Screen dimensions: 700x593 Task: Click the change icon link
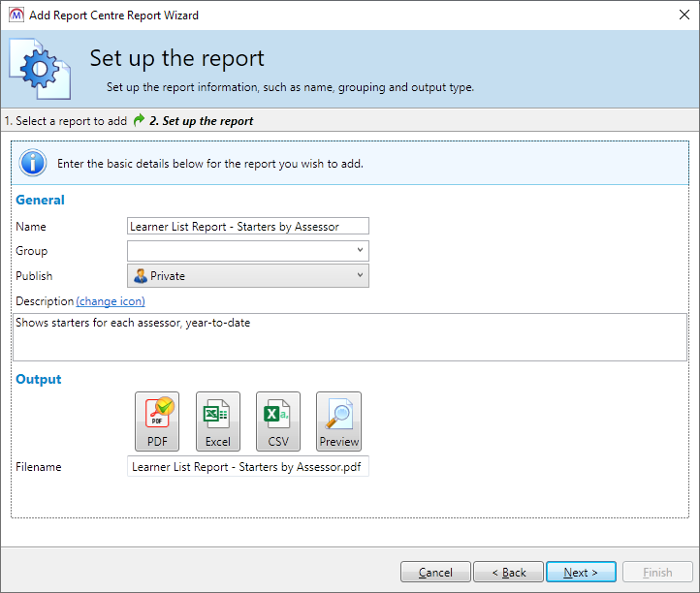(x=111, y=301)
